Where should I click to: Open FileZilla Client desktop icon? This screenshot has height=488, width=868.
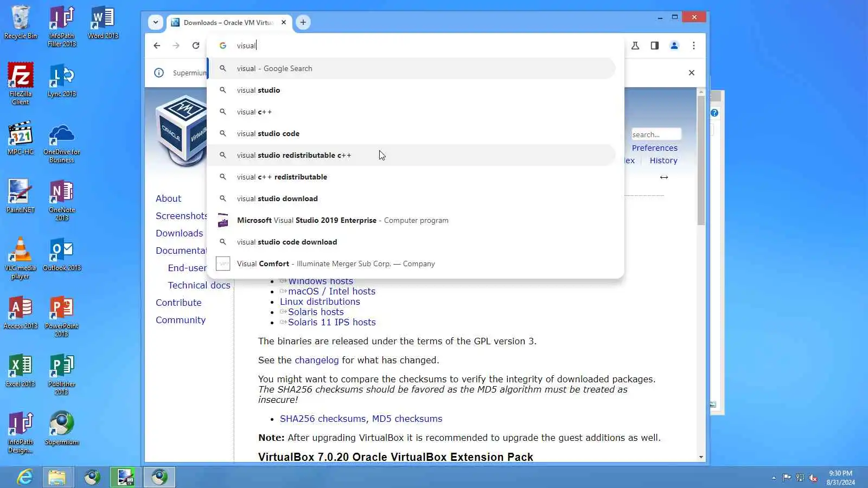21,84
